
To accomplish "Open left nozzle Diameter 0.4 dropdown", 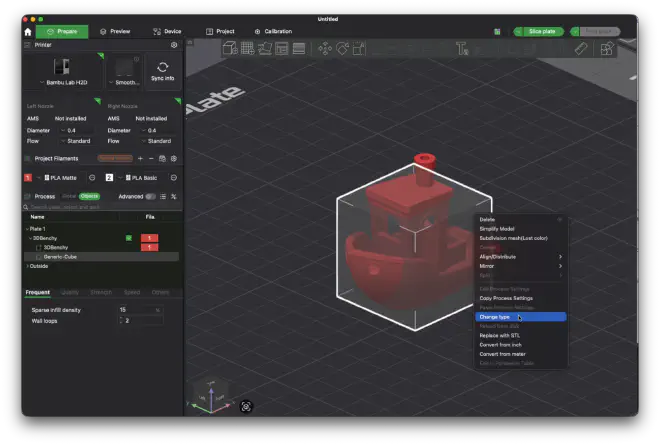I will 77,131.
